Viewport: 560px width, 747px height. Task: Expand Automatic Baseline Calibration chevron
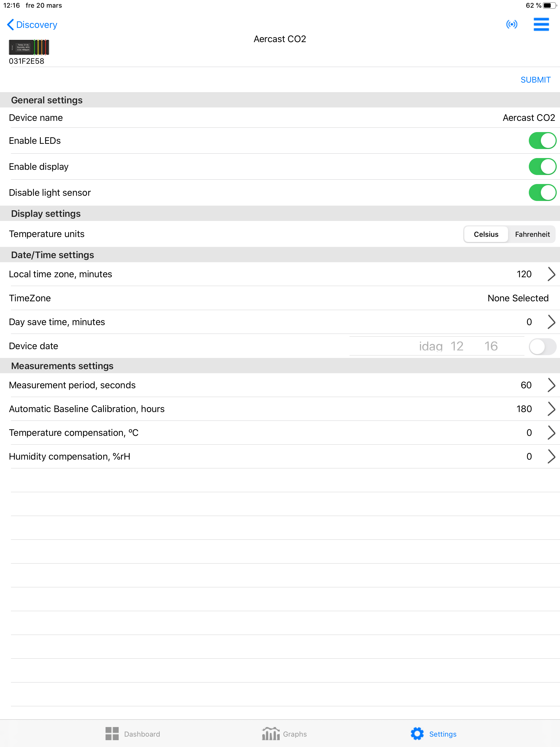[x=551, y=408]
